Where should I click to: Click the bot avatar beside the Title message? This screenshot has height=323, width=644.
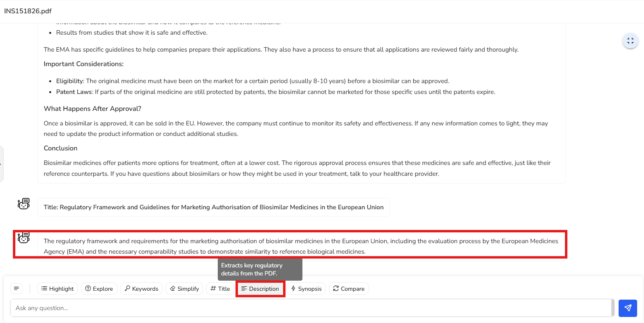(24, 204)
